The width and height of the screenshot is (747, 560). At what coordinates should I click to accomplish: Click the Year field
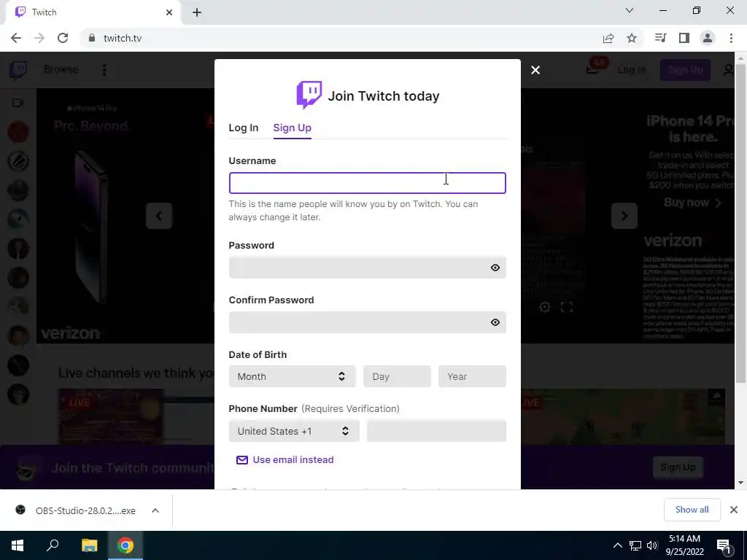tap(472, 376)
